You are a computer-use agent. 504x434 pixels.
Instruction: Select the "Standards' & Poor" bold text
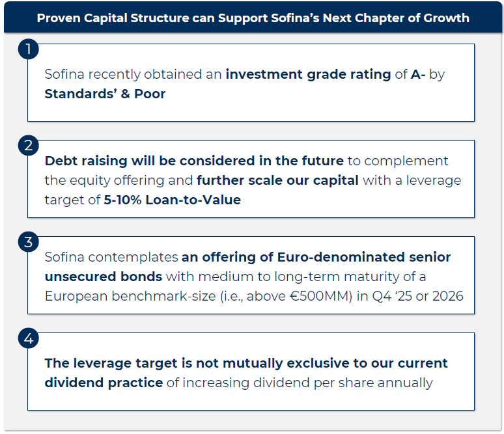[105, 94]
